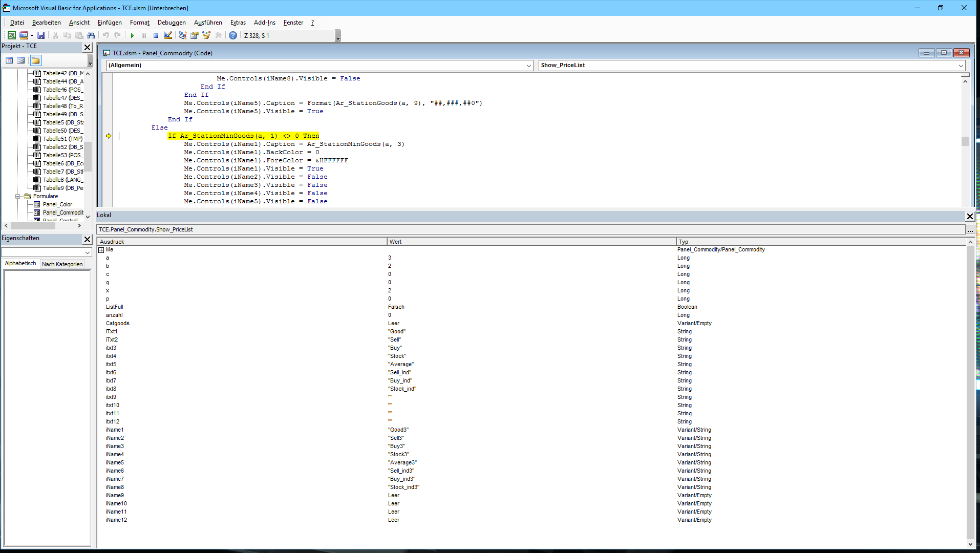Image resolution: width=980 pixels, height=553 pixels.
Task: Continue execution with the green Run button
Action: [132, 35]
